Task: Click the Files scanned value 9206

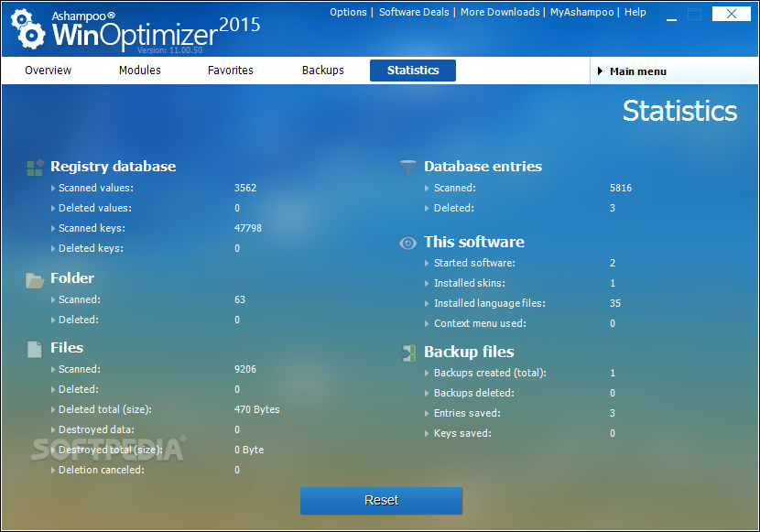Action: pos(245,369)
